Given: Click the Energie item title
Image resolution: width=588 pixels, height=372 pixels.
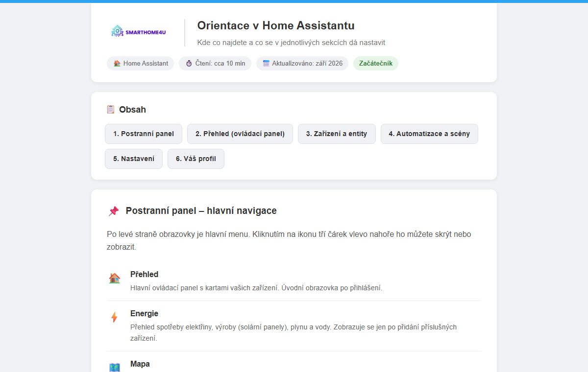Looking at the screenshot, I should [144, 313].
